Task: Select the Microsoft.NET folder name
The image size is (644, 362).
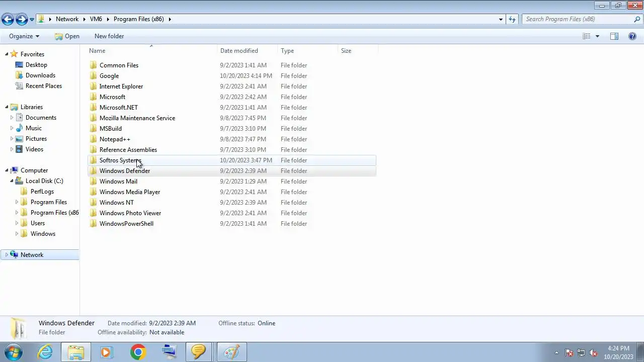Action: click(x=119, y=108)
